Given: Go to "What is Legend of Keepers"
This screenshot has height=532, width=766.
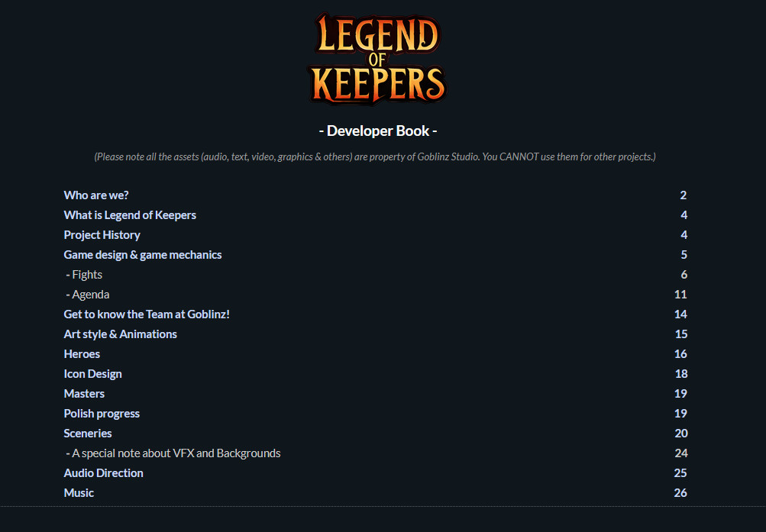Looking at the screenshot, I should (x=130, y=215).
